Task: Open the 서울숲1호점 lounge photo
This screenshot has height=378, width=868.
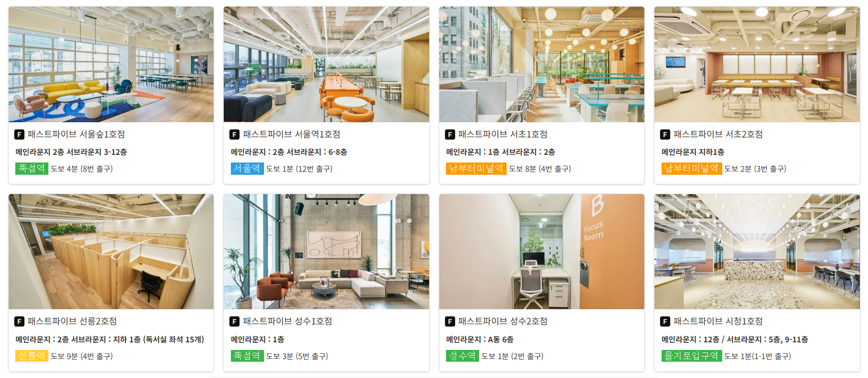Action: coord(111,64)
